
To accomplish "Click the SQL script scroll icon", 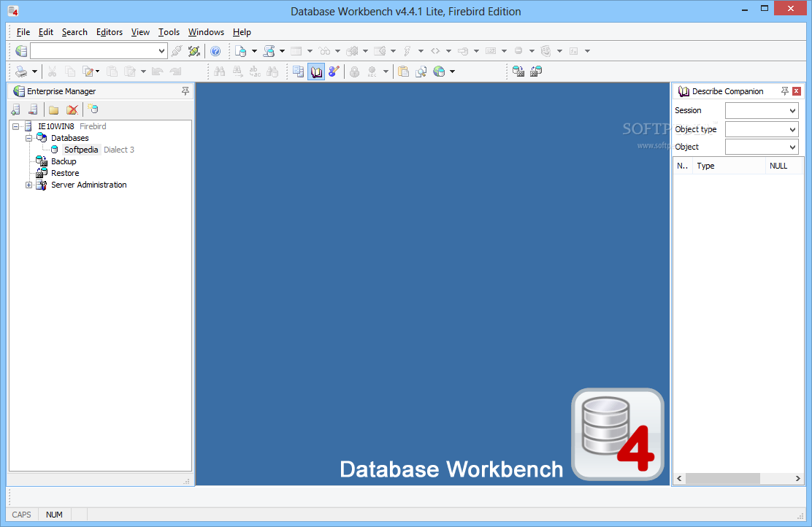I will click(269, 51).
